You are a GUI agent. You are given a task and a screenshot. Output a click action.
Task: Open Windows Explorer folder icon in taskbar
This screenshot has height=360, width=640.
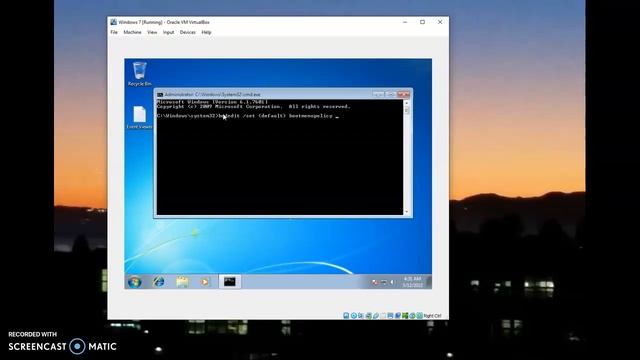coord(182,282)
